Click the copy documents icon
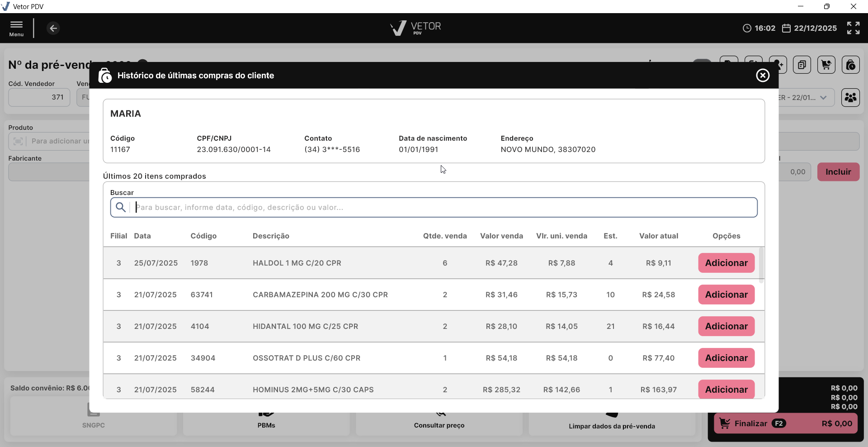Screen dimensions: 868x447 [802, 65]
